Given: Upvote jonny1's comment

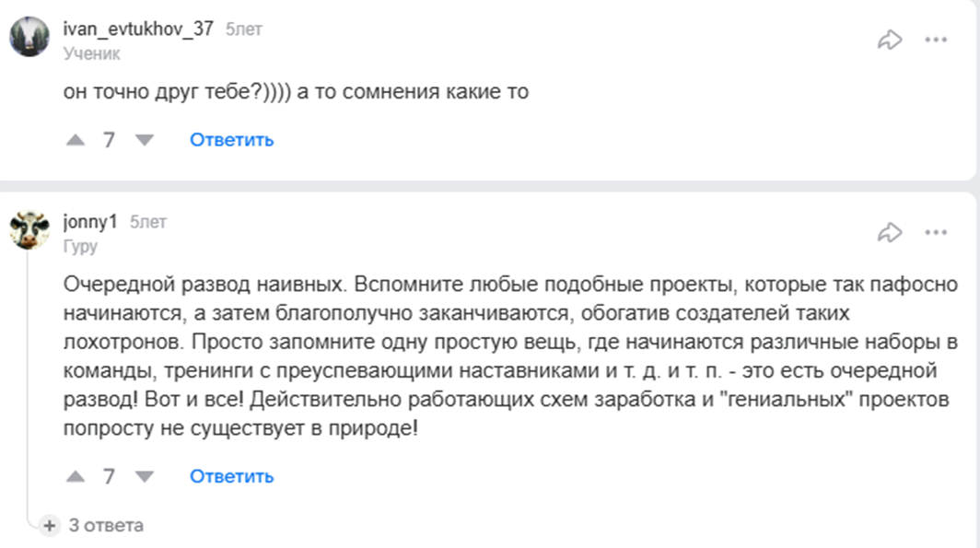Looking at the screenshot, I should coord(76,476).
